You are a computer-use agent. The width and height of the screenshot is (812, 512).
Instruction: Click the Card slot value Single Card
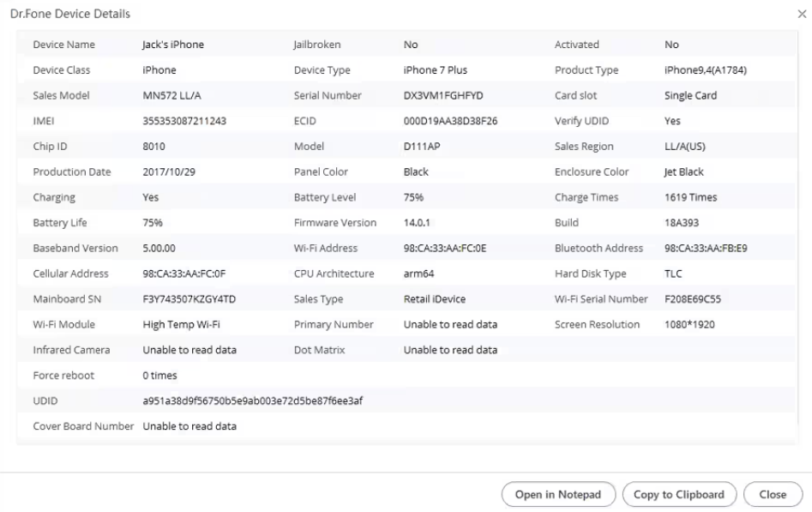690,95
